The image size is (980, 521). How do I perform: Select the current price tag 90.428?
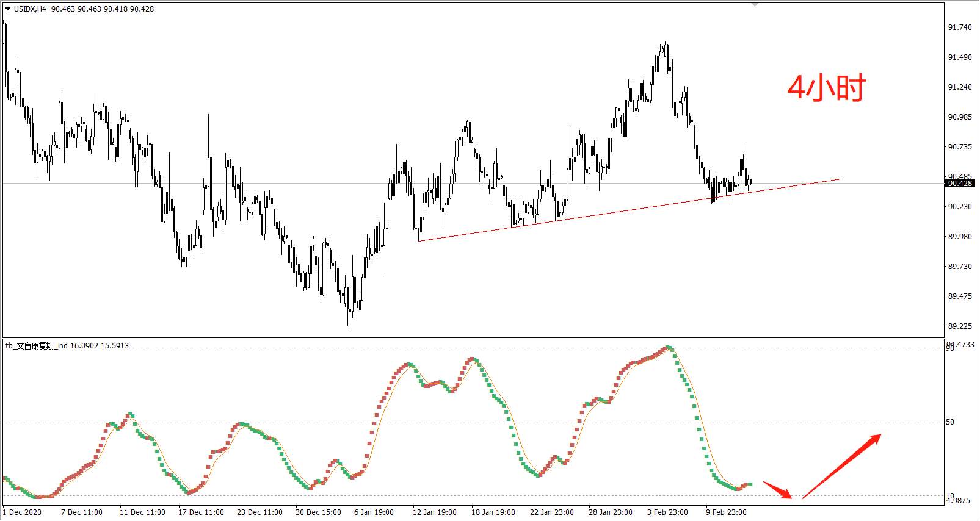coord(960,183)
